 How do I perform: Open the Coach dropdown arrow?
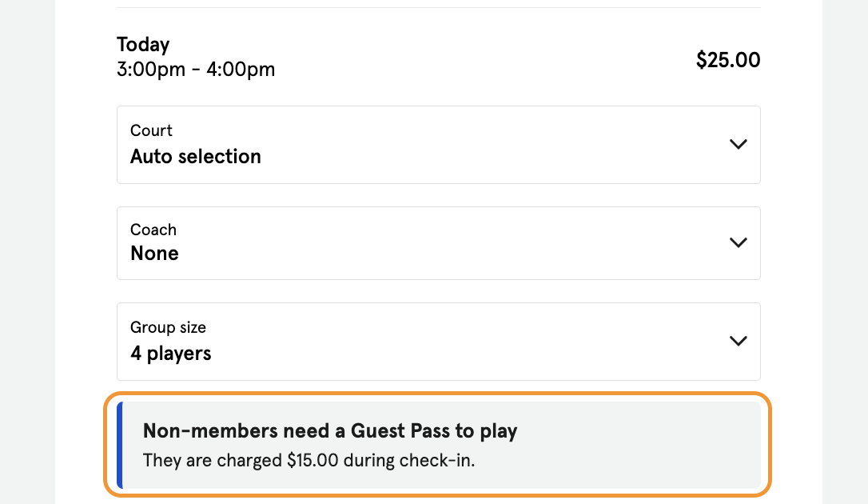(738, 242)
